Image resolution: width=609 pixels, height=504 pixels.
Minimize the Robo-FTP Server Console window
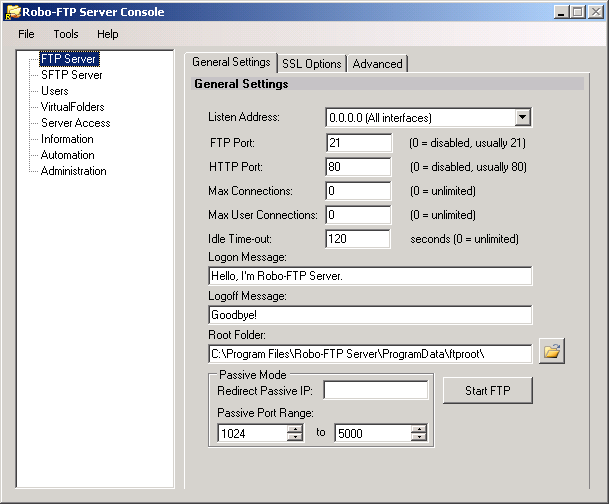click(561, 12)
